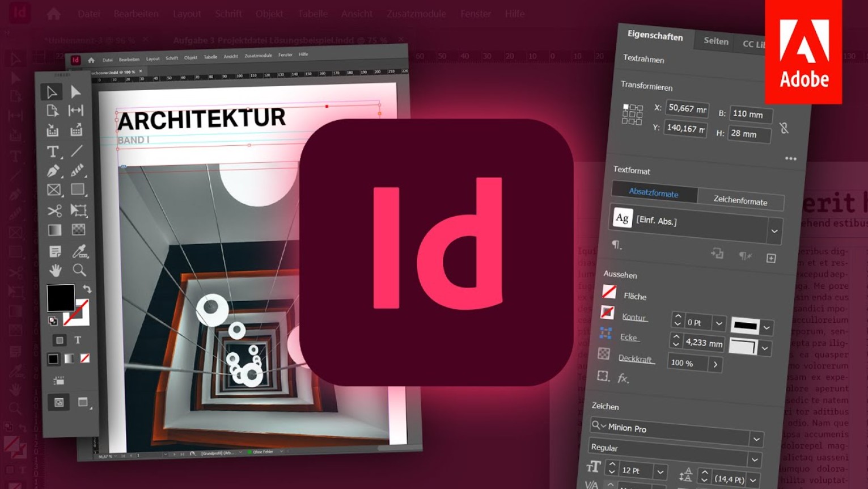Create new paragraph style plus icon

pos(771,258)
